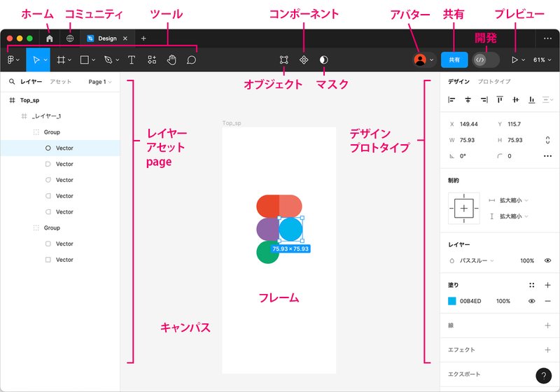Click the Use as mask icon
This screenshot has height=392, width=560.
323,59
